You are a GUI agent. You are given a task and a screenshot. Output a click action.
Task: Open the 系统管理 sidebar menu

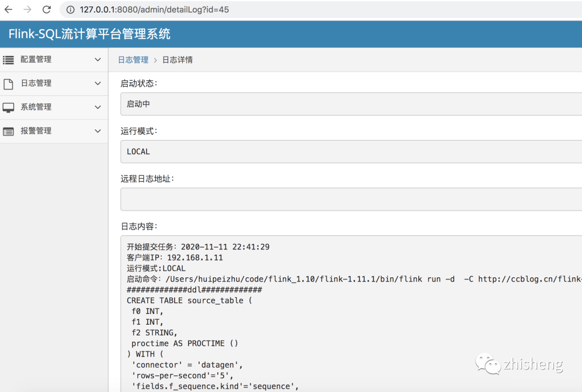[54, 107]
